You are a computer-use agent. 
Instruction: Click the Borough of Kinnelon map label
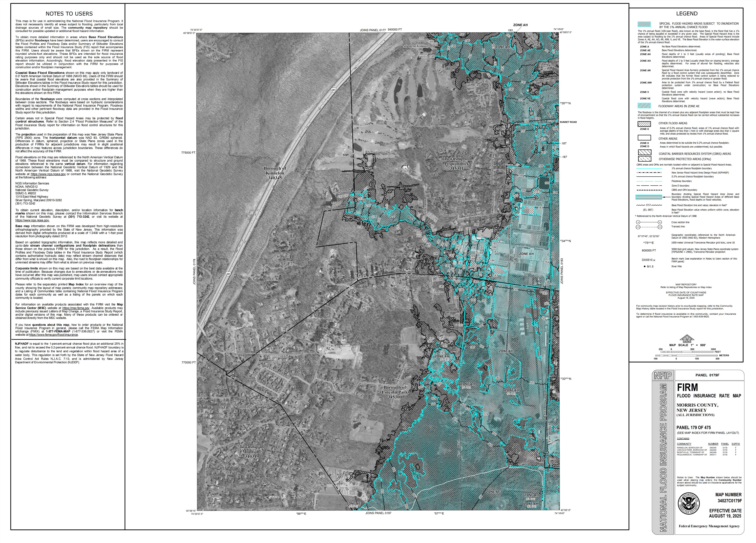pos(275,173)
